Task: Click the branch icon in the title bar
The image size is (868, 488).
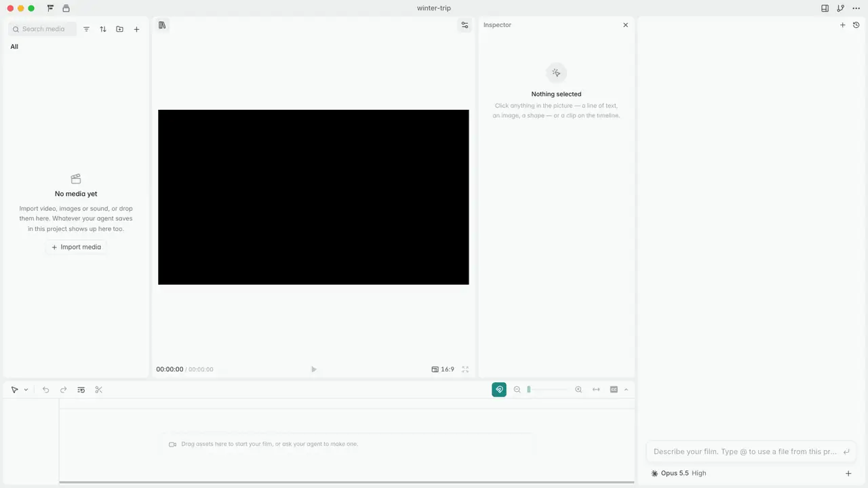Action: (841, 8)
